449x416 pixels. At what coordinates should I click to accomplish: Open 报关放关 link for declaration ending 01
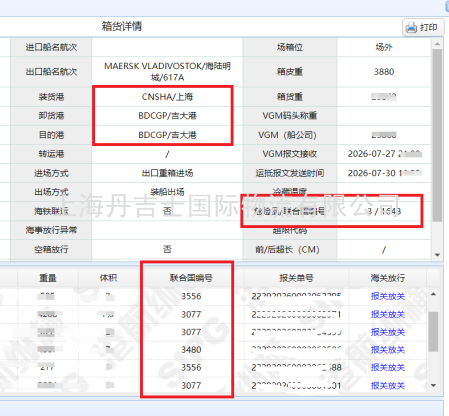click(388, 386)
